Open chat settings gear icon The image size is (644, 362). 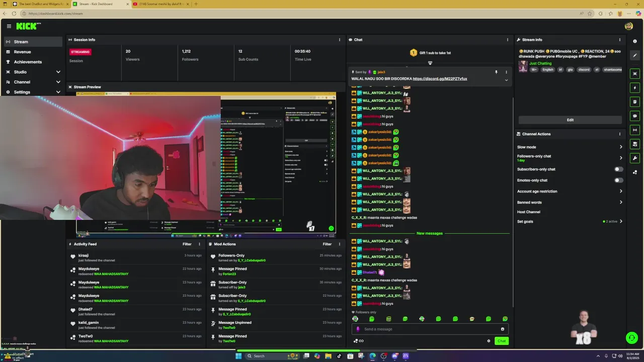tap(489, 341)
